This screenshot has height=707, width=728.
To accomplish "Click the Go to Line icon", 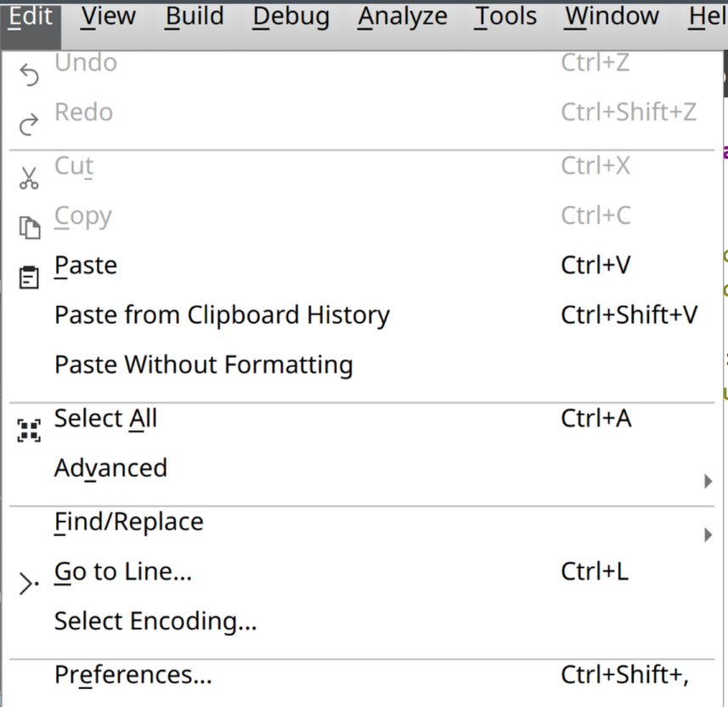I will click(x=30, y=584).
